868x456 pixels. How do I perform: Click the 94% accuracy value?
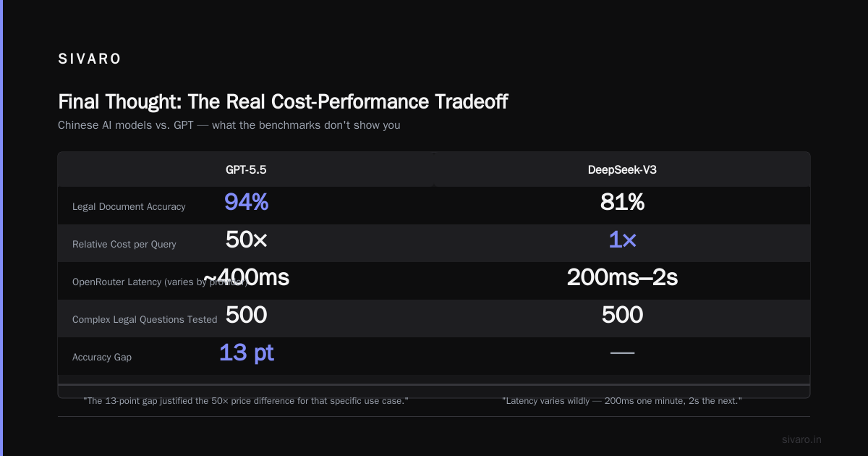246,203
